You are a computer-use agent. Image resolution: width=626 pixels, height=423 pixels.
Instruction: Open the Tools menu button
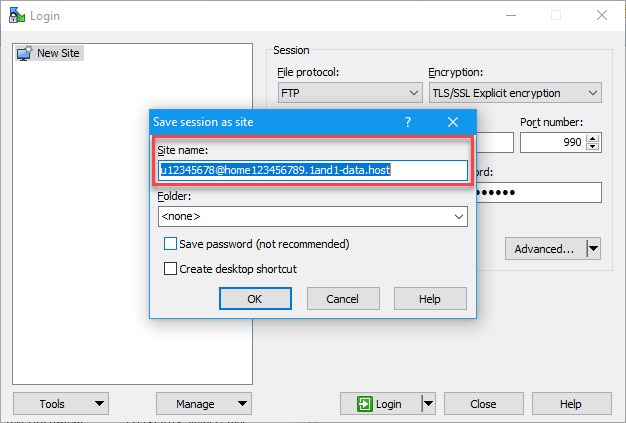tap(60, 404)
